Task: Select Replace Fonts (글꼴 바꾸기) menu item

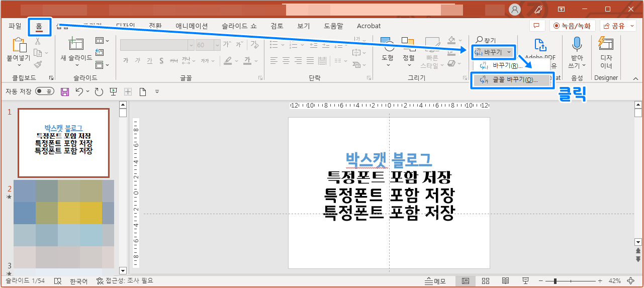Action: point(512,80)
